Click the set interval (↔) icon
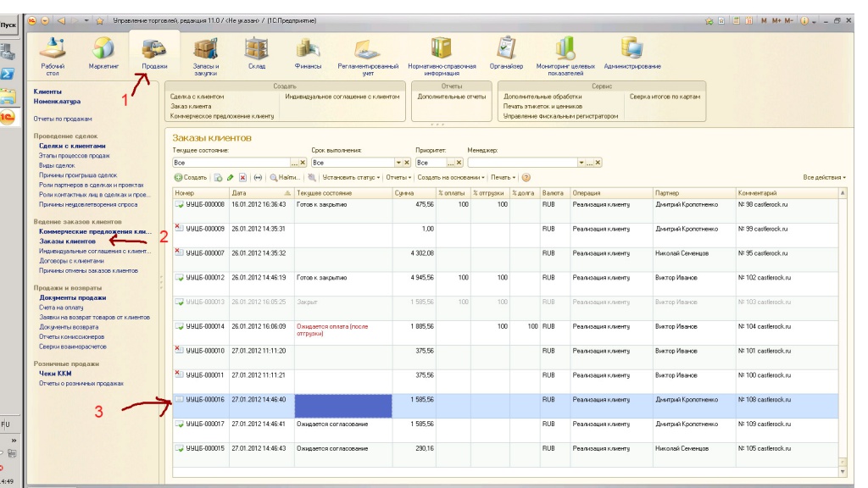868x488 pixels. pos(258,178)
